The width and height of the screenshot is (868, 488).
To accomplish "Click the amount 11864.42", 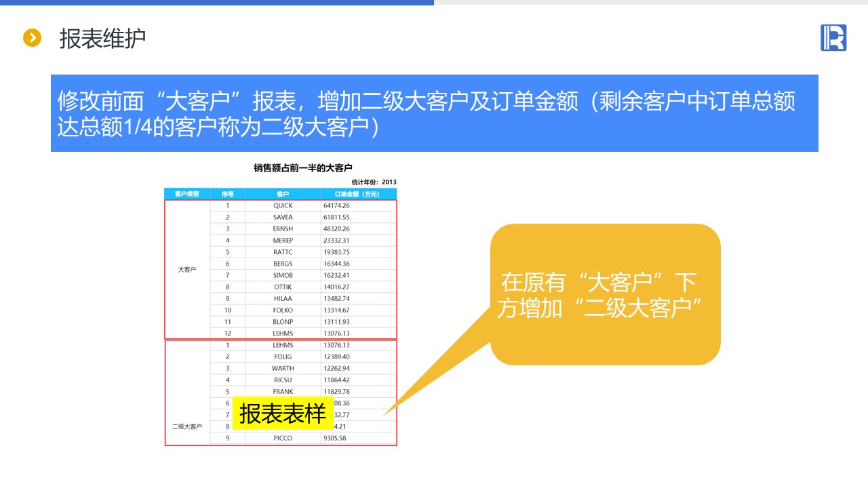I will (336, 380).
